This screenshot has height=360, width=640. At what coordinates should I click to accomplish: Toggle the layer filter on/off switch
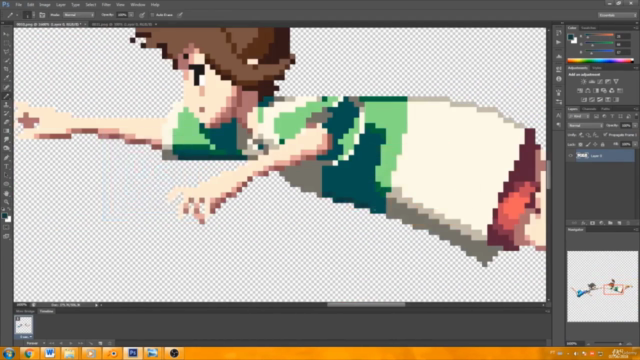636,116
